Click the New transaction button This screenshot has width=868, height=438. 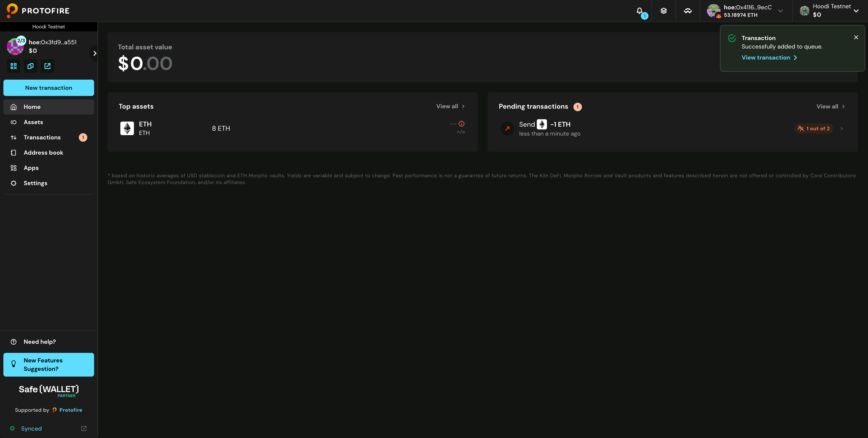(49, 88)
